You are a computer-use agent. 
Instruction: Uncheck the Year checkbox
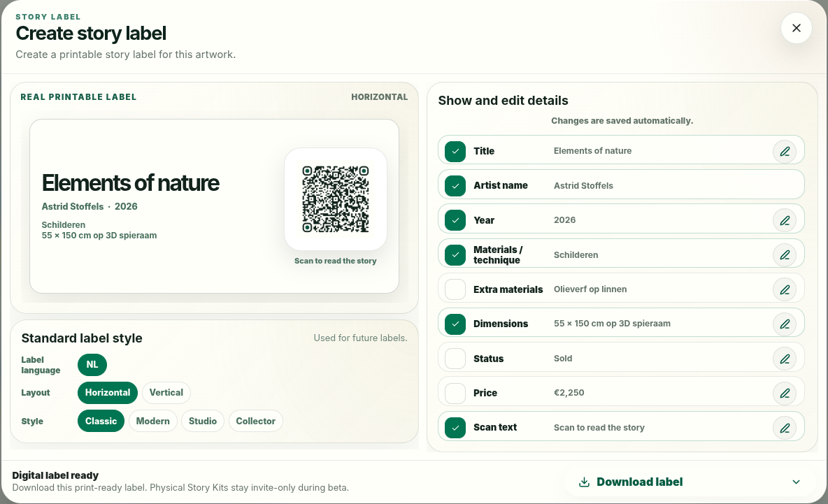coord(455,220)
